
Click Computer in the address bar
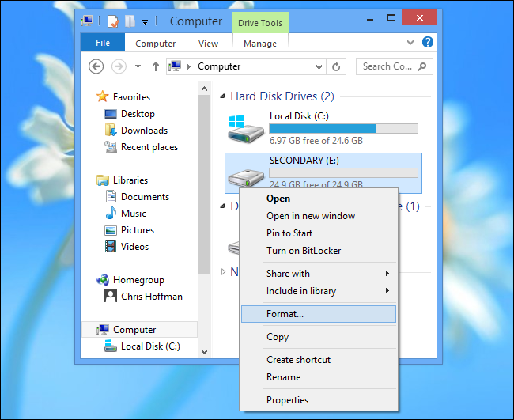(219, 66)
